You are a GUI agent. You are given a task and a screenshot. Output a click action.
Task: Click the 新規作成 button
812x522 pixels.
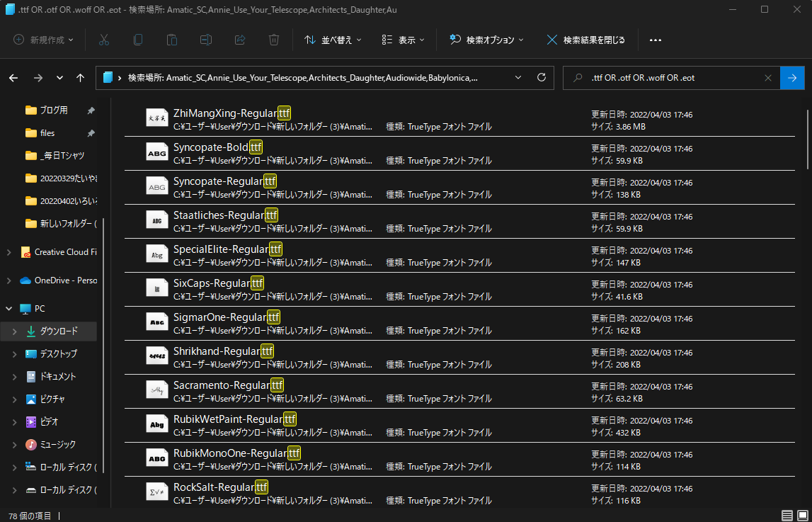click(44, 40)
